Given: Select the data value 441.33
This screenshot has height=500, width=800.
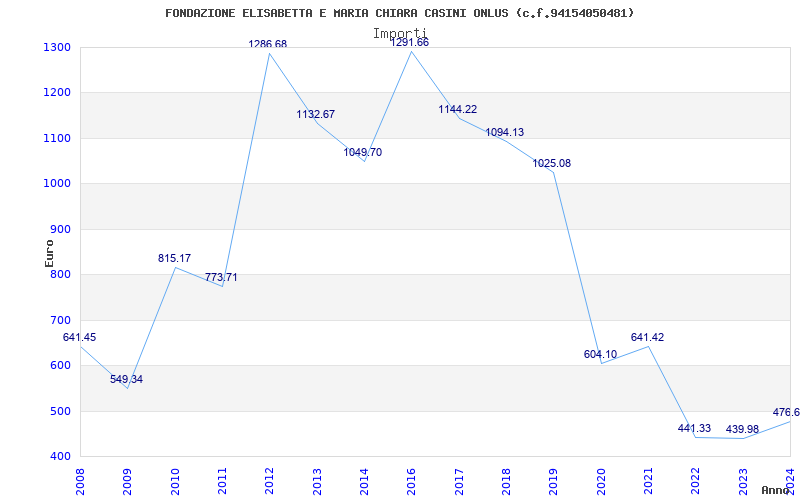Looking at the screenshot, I should (x=694, y=428).
